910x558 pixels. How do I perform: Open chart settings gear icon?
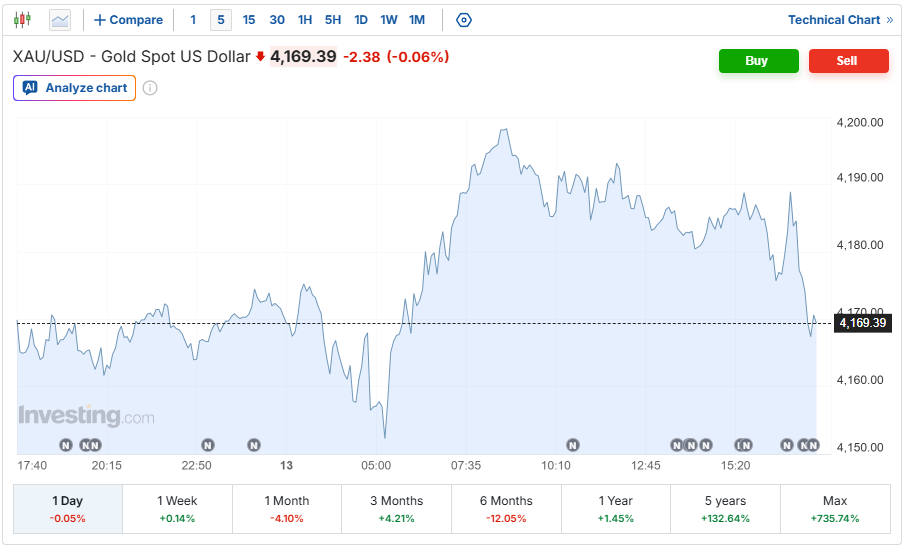pyautogui.click(x=464, y=20)
